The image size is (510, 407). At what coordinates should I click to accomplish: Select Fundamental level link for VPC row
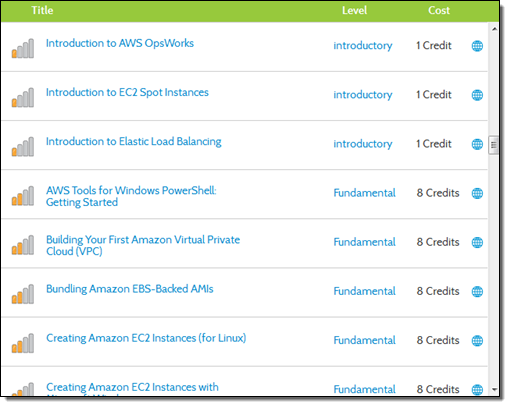click(364, 242)
